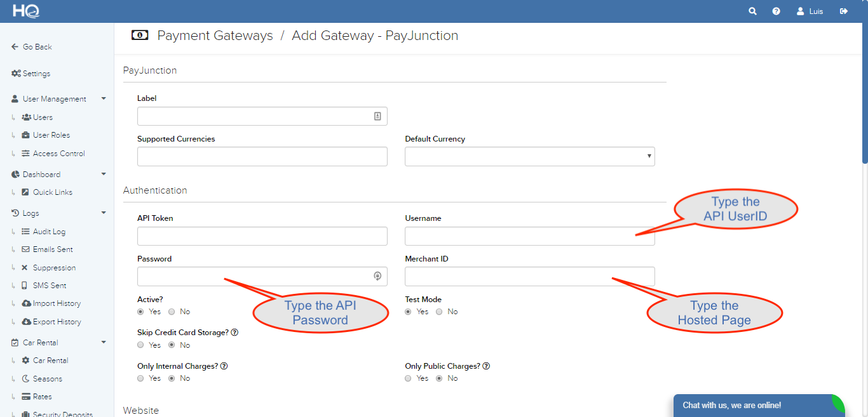Click the Car Rental calendar icon
Image resolution: width=868 pixels, height=417 pixels.
(15, 343)
